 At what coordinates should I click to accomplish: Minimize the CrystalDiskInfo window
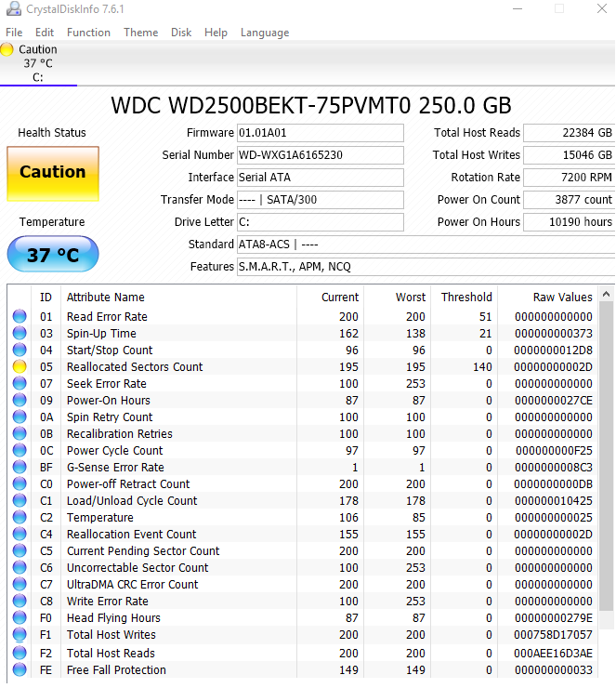[x=518, y=8]
